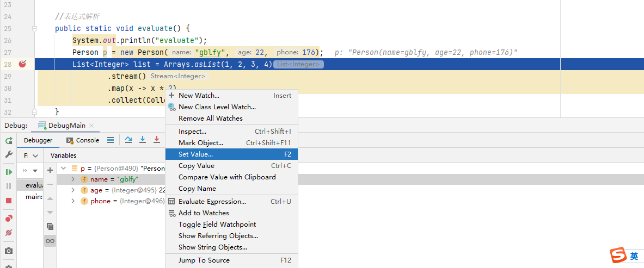The width and height of the screenshot is (644, 268).
Task: Select age = {Integer@495} row
Action: [111, 190]
